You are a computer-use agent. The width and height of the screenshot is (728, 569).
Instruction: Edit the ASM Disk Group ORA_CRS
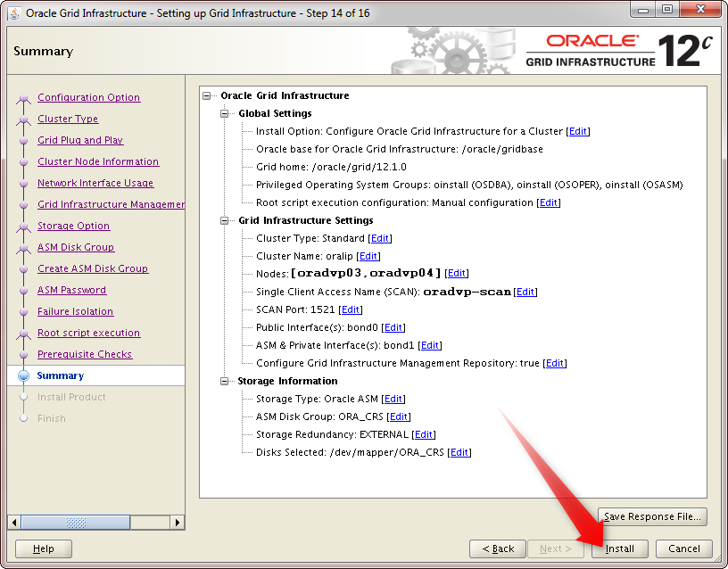[399, 416]
